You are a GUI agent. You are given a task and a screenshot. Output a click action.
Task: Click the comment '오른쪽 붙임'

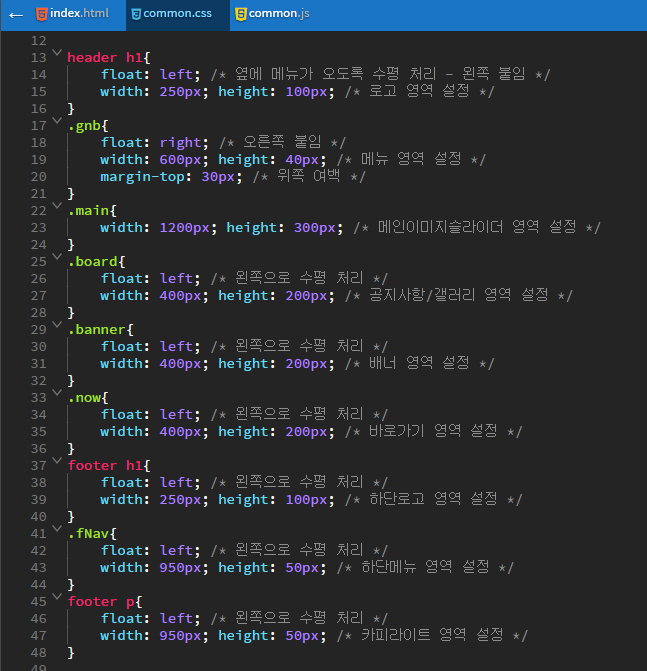tap(282, 142)
